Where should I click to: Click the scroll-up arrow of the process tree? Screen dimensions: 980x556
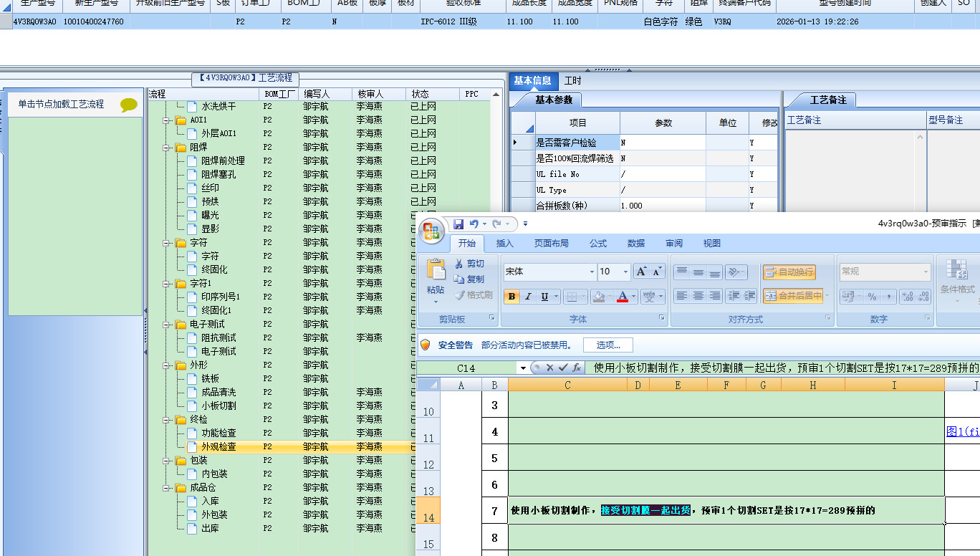495,95
